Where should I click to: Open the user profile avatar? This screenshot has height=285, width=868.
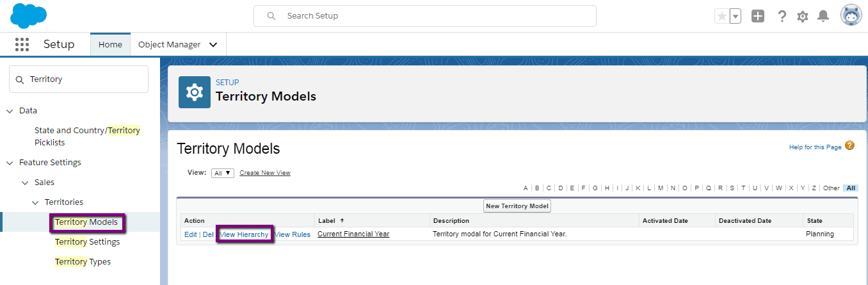coord(851,15)
